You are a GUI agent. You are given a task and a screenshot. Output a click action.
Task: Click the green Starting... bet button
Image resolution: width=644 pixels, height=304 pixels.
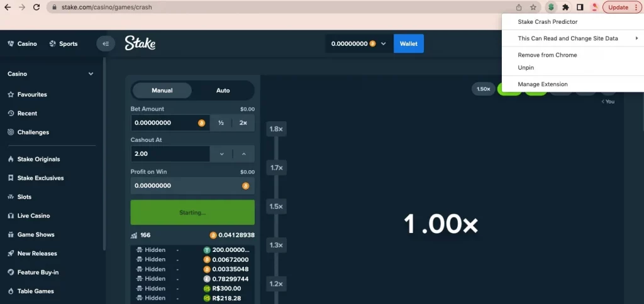tap(192, 212)
